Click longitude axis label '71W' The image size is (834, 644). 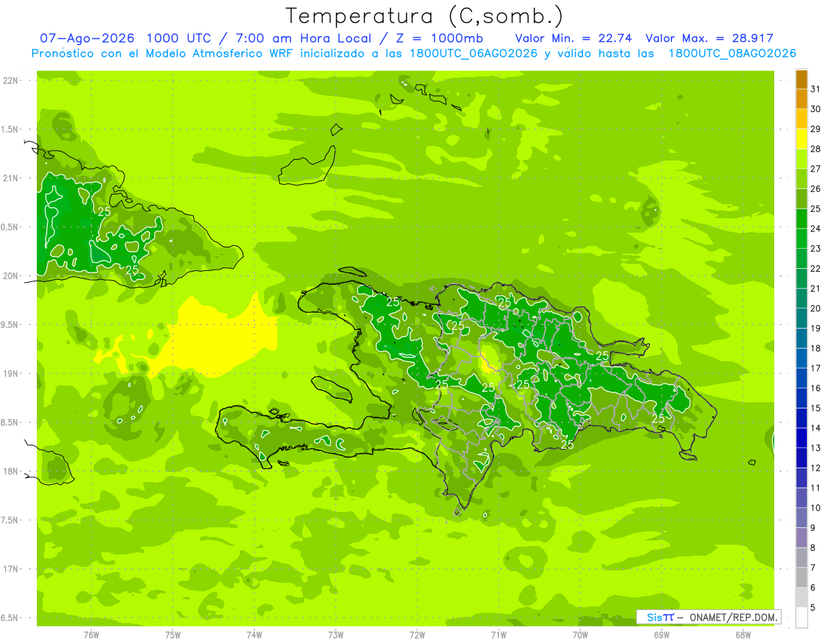click(498, 634)
